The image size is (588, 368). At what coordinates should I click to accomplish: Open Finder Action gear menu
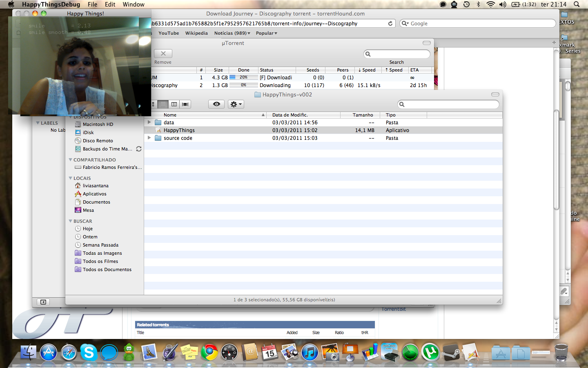click(x=236, y=104)
